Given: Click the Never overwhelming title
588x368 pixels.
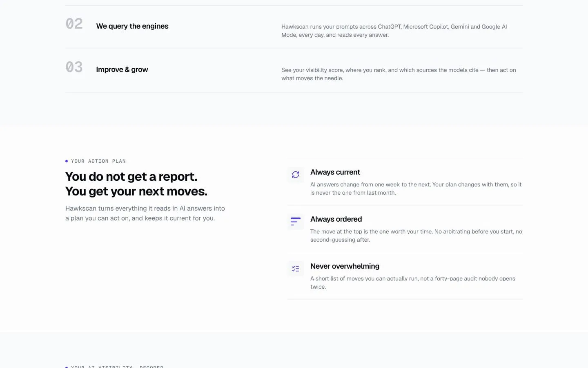Looking at the screenshot, I should pyautogui.click(x=345, y=266).
